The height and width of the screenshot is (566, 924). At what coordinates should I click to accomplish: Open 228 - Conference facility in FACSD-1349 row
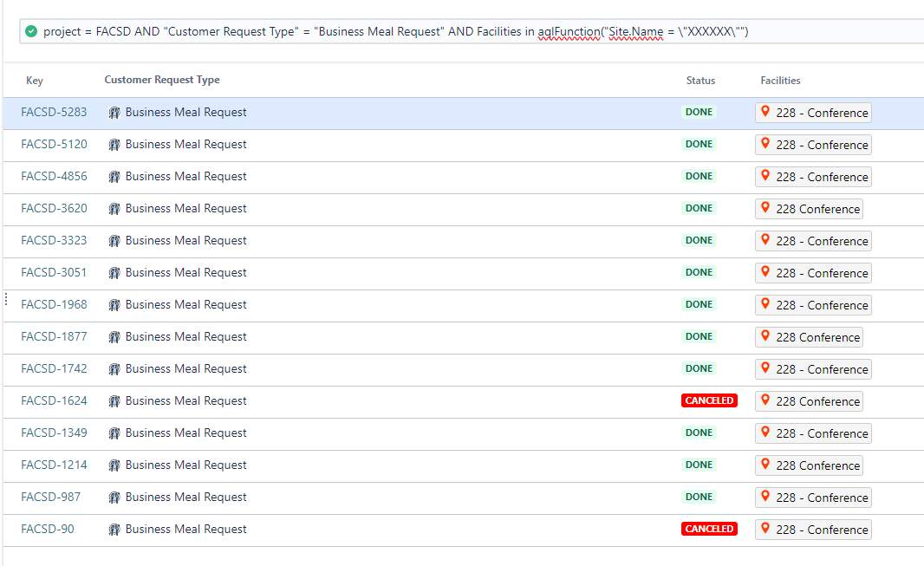(813, 433)
